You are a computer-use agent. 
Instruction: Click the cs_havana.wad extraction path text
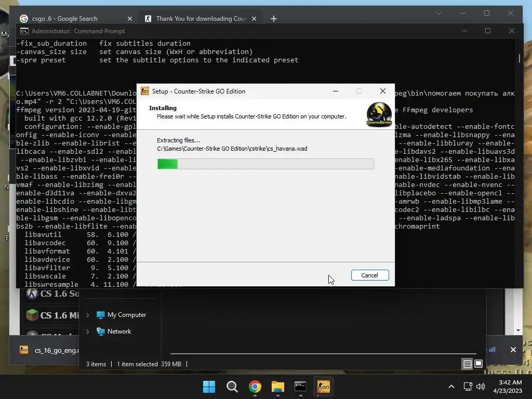tap(232, 149)
